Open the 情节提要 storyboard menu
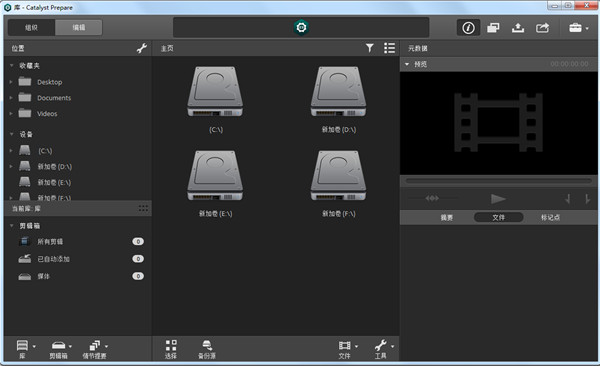This screenshot has height=366, width=600. (x=95, y=349)
